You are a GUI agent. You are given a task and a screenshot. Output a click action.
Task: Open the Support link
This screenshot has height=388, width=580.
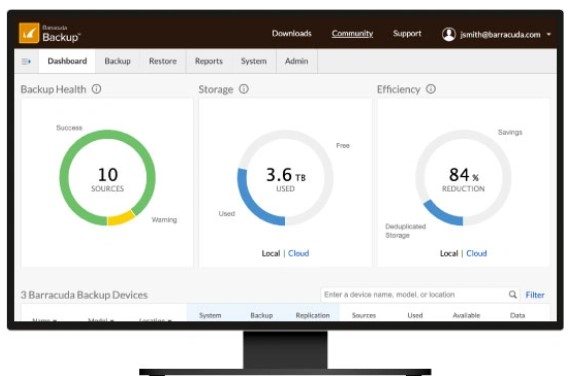(x=407, y=34)
